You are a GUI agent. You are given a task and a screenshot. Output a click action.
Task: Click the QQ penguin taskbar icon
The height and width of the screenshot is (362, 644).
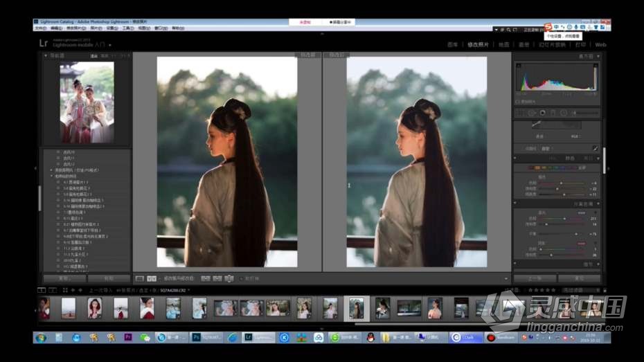click(x=370, y=337)
